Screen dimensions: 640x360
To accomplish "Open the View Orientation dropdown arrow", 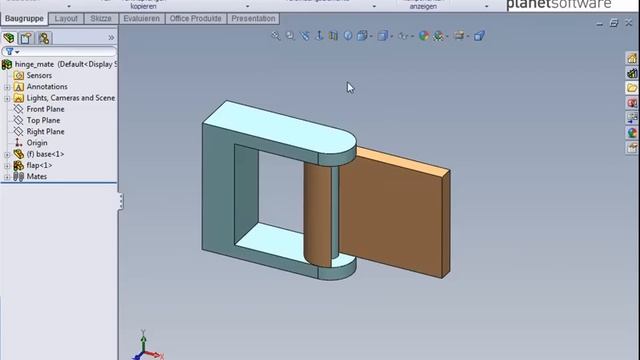I will click(x=371, y=36).
